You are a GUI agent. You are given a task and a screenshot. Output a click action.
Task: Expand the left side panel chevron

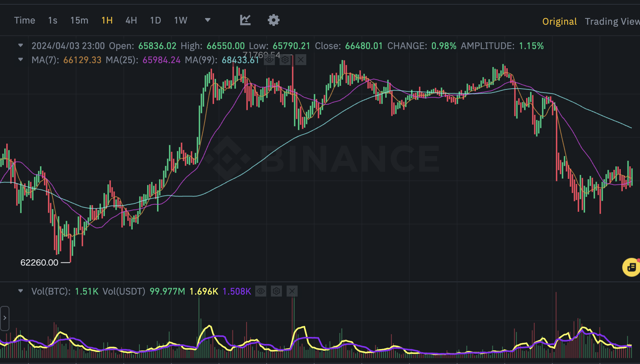point(4,318)
